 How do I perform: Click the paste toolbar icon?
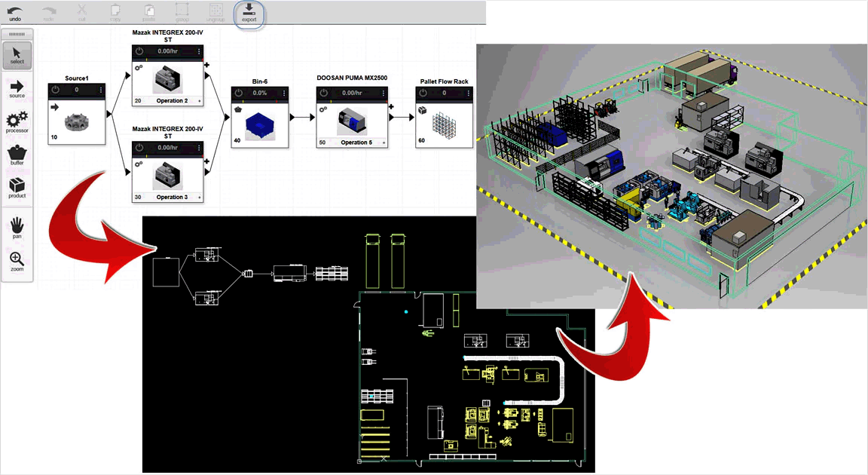(x=149, y=14)
